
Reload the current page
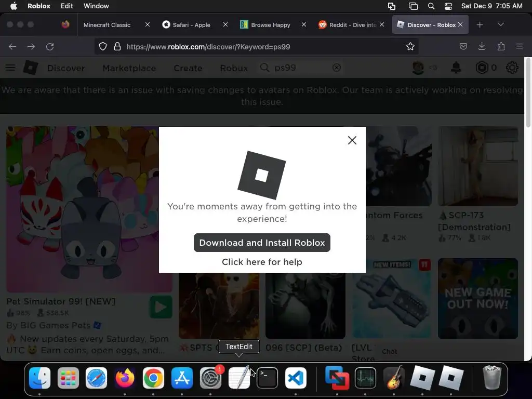point(50,46)
